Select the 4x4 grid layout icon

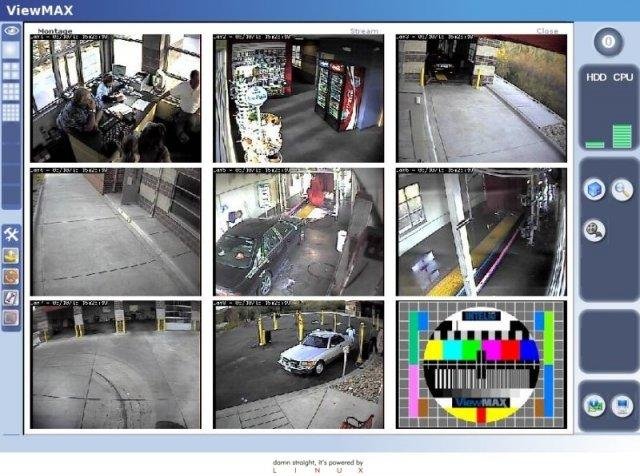click(11, 112)
